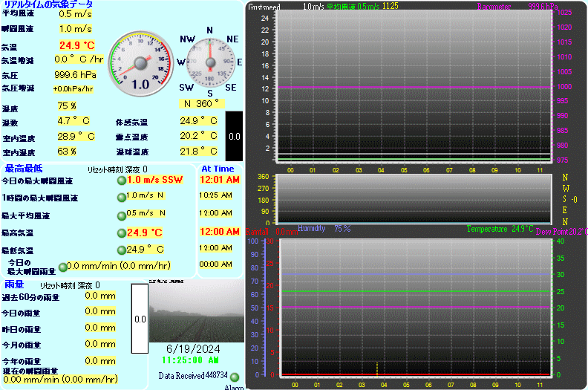Click the white rain gauge bar
Image resolution: width=588 pixels, height=390 pixels.
click(x=140, y=319)
